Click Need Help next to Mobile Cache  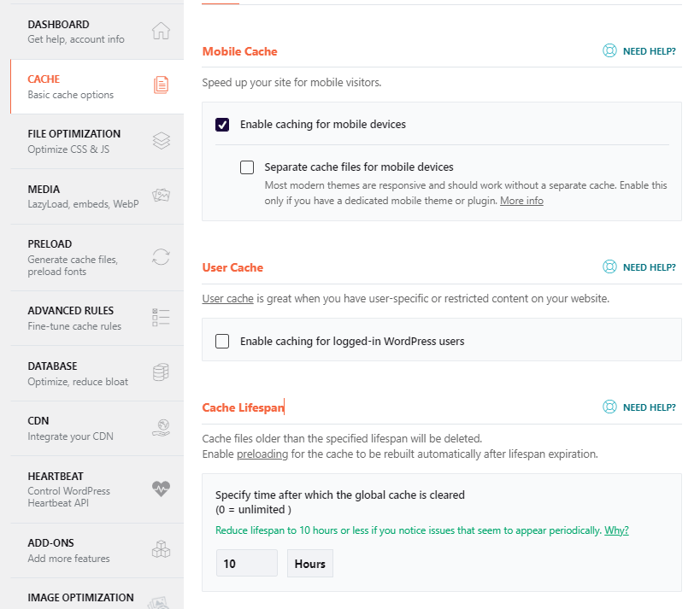[x=639, y=50]
